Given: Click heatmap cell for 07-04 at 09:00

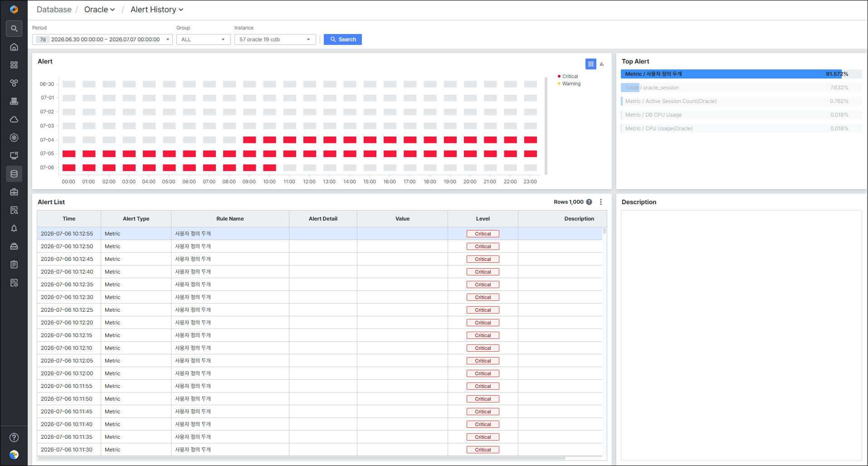Looking at the screenshot, I should click(x=249, y=140).
